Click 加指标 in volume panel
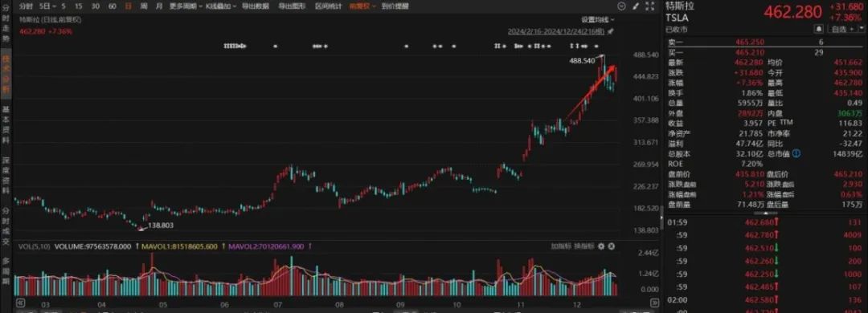This screenshot has width=868, height=313. tap(561, 246)
